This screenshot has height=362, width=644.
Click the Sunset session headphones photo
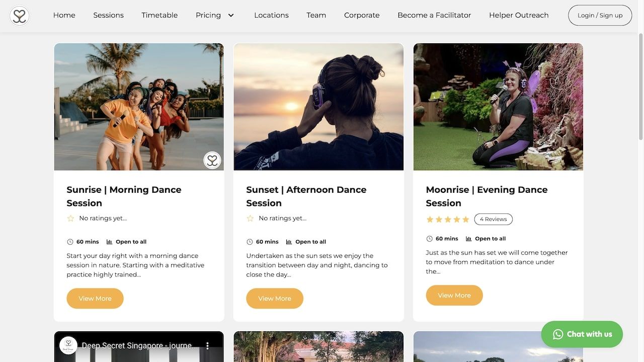point(318,107)
